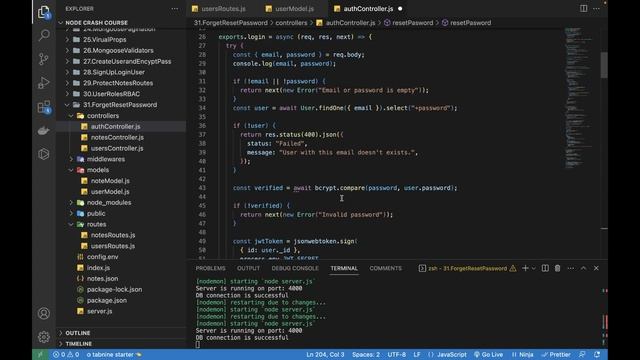Click Spaces: 2 indentation setting
The height and width of the screenshot is (360, 640).
(366, 354)
